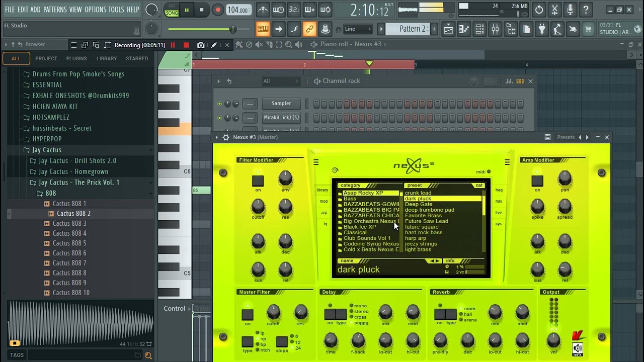The width and height of the screenshot is (644, 362).
Task: Open the undo history icon
Action: click(x=539, y=10)
